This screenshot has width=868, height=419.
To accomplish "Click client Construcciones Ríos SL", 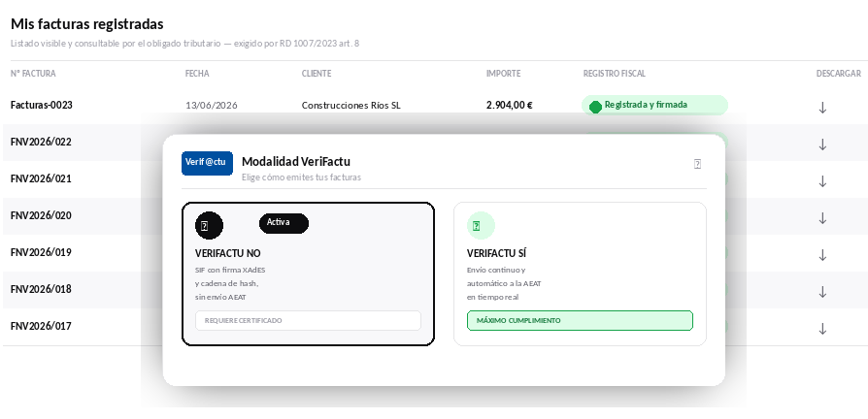I will point(351,106).
